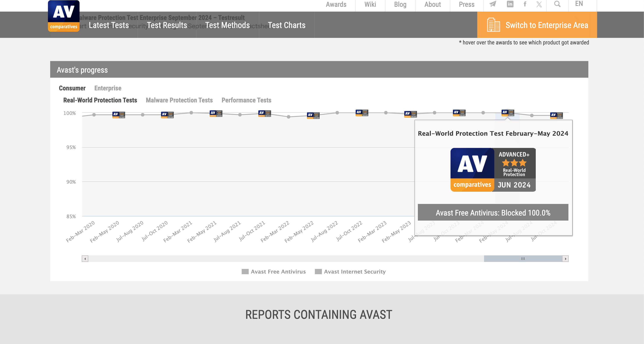Switch to Malware Protection Tests tab
644x344 pixels.
point(179,100)
